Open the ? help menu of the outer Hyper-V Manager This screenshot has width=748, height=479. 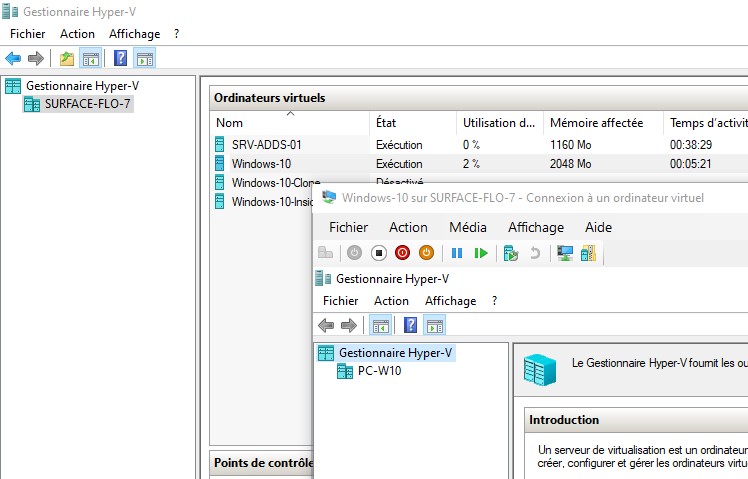point(177,34)
